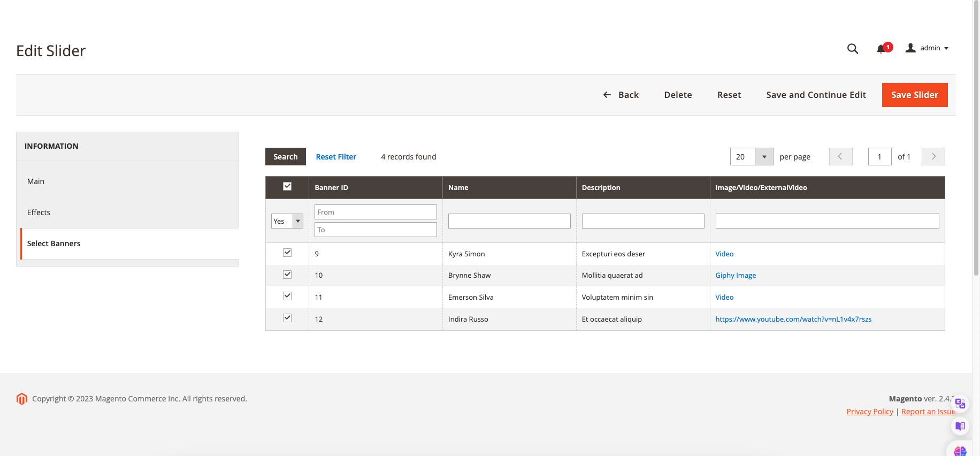Click the Reset button
The image size is (980, 456).
point(729,95)
